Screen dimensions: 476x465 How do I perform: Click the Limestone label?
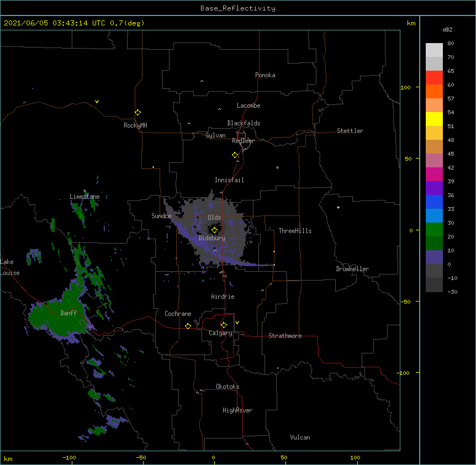coord(84,197)
